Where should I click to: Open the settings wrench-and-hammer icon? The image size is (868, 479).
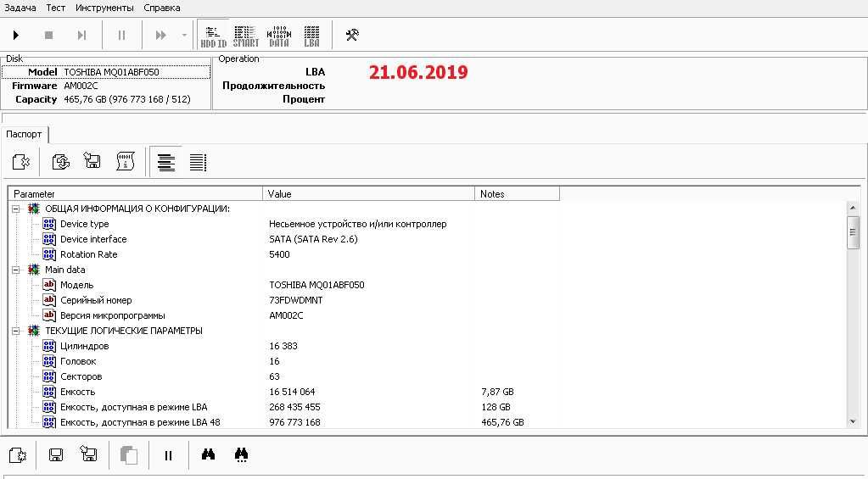pyautogui.click(x=352, y=36)
